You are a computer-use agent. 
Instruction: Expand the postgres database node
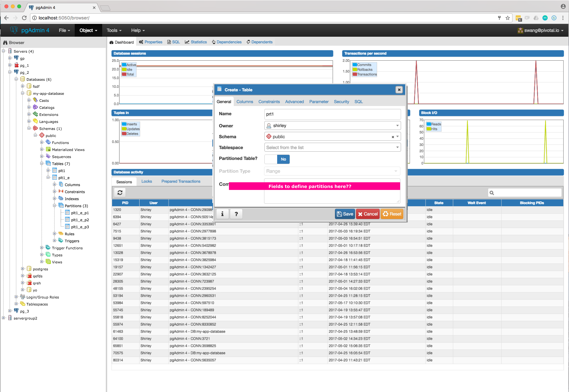pyautogui.click(x=23, y=269)
